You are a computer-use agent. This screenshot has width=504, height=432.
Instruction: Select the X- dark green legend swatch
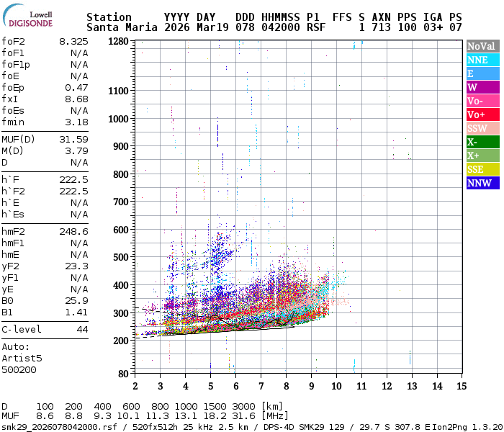pos(483,142)
